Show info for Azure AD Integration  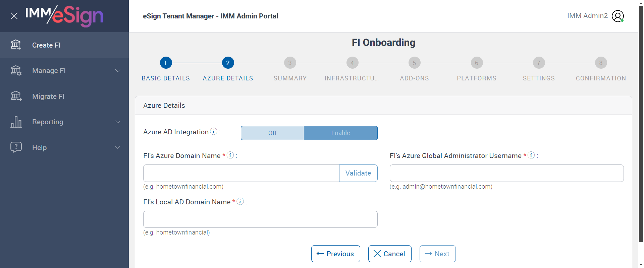click(x=214, y=131)
